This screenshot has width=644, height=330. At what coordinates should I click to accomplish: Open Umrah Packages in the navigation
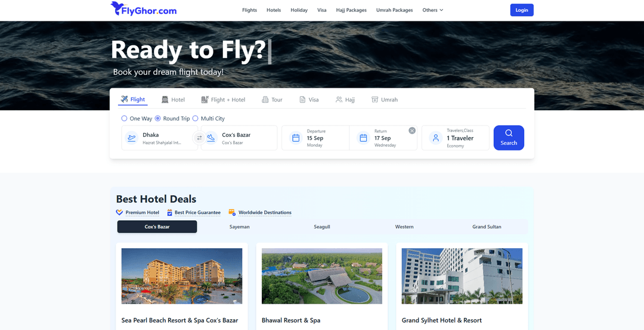pyautogui.click(x=395, y=10)
